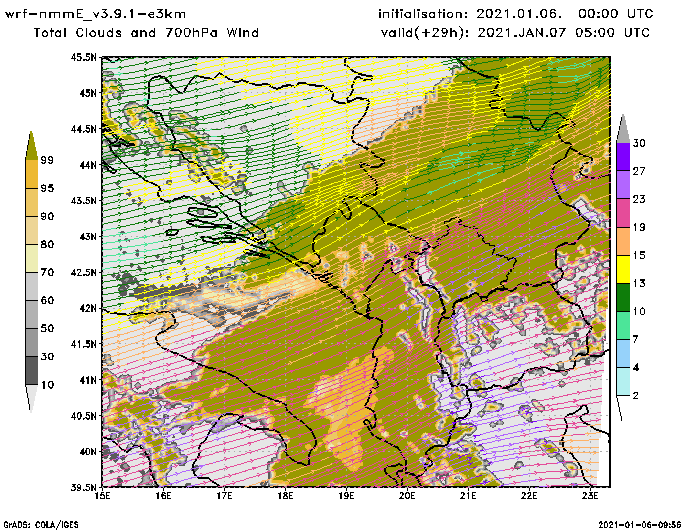Select the 23 value on wind legend
This screenshot has width=700, height=530.
click(x=639, y=199)
